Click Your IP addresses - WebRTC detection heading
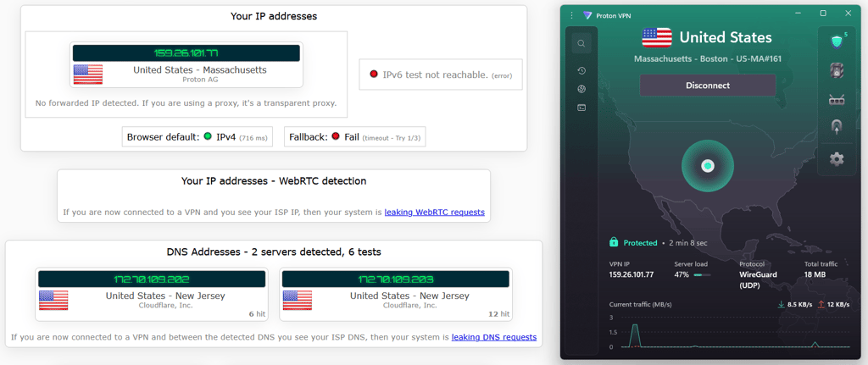This screenshot has height=365, width=868. 274,181
